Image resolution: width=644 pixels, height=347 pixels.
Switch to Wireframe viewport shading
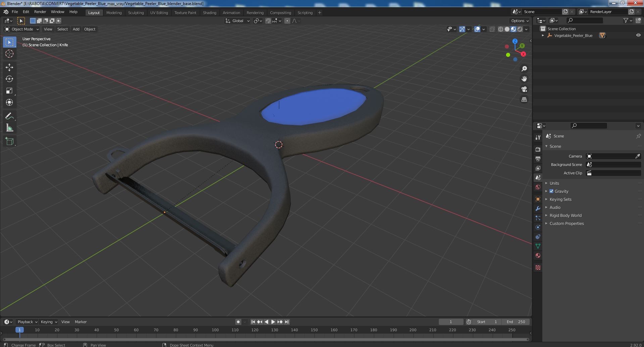click(501, 29)
